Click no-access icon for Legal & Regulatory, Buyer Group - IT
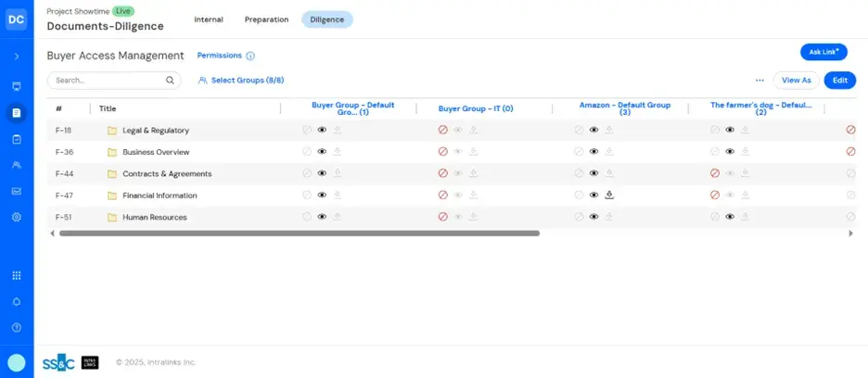Image resolution: width=868 pixels, height=378 pixels. pos(442,130)
